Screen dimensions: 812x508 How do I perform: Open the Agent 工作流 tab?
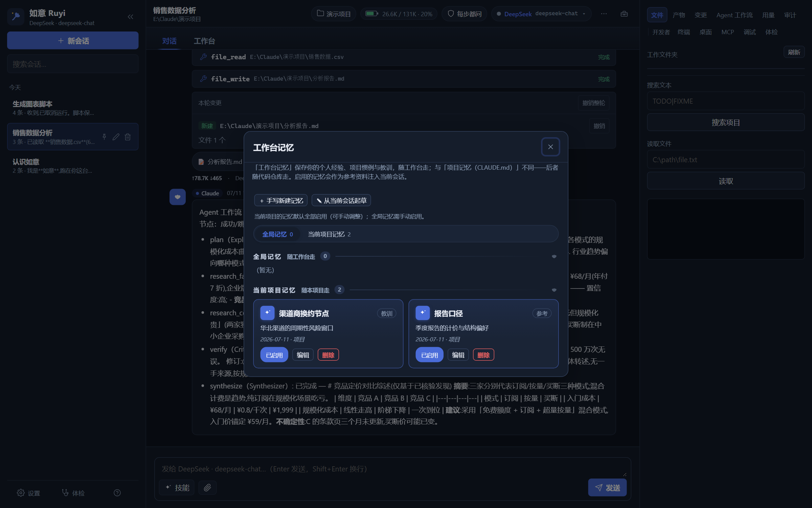pyautogui.click(x=735, y=15)
